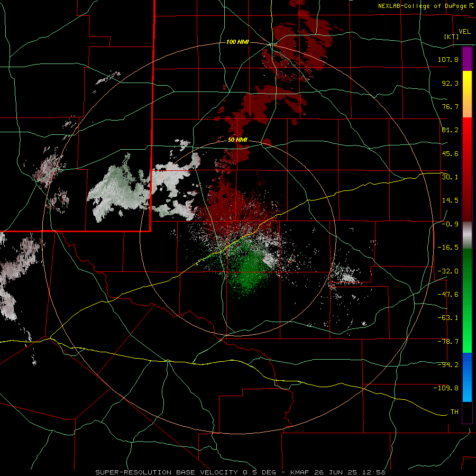This screenshot has height=476, width=476.
Task: Click the purple segment of velocity color bar
Action: coord(467,59)
